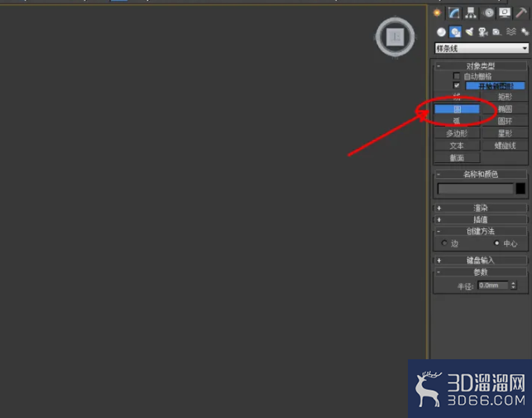Open the 样条线 shape type dropdown

pyautogui.click(x=482, y=48)
